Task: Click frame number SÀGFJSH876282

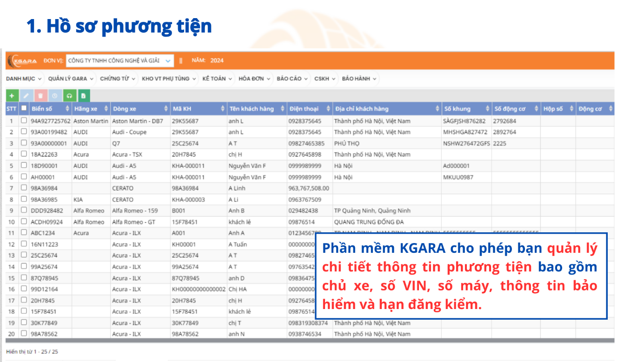Action: (465, 121)
